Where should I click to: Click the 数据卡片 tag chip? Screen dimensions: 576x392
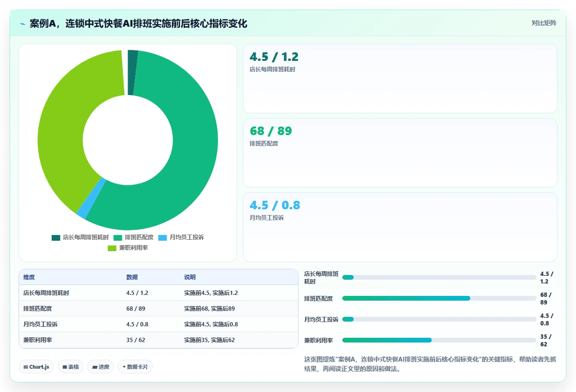click(x=135, y=367)
